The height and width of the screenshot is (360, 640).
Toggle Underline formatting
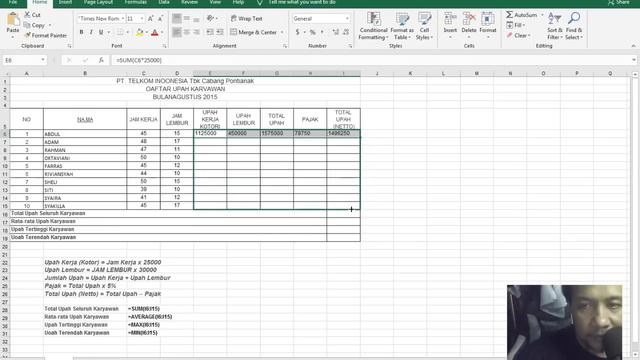point(101,32)
